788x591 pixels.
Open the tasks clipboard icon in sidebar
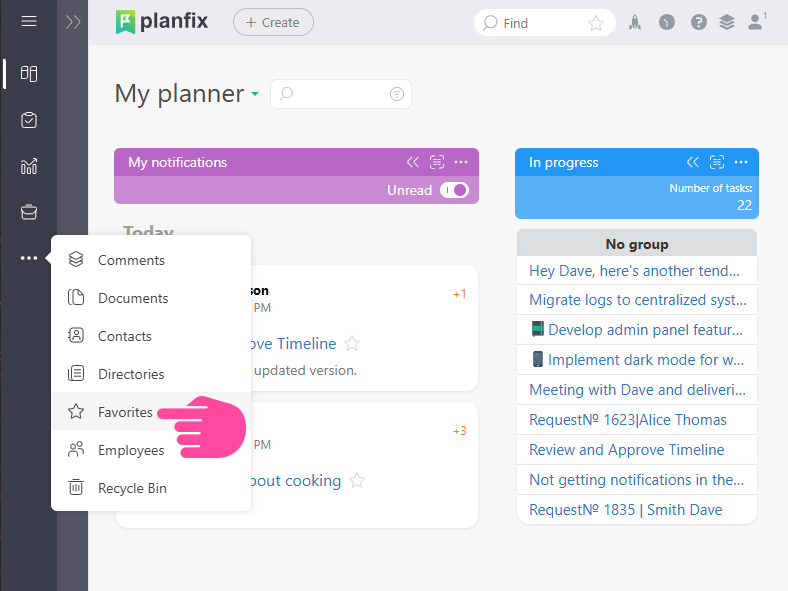tap(28, 120)
